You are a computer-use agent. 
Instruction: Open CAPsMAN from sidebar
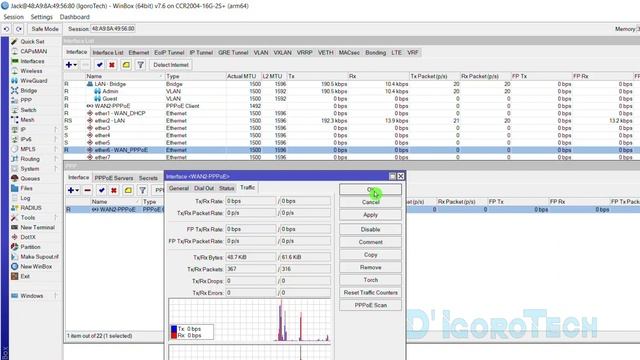click(33, 51)
